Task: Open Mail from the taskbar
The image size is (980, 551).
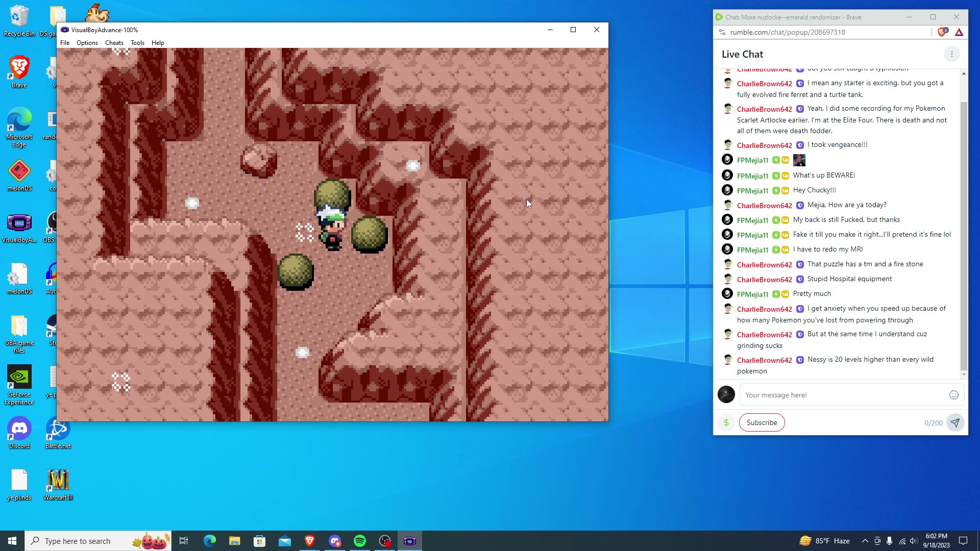Action: pos(285,541)
